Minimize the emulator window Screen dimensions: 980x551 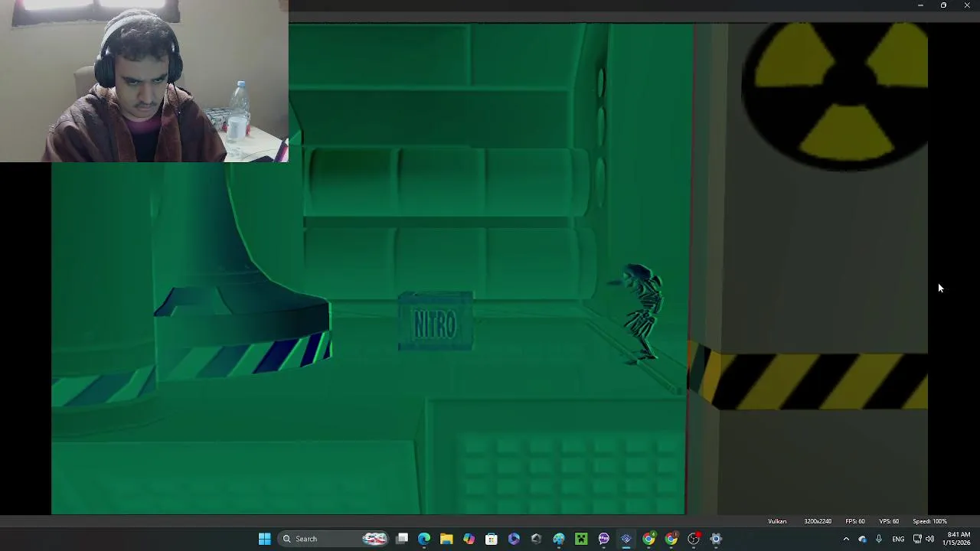(920, 5)
